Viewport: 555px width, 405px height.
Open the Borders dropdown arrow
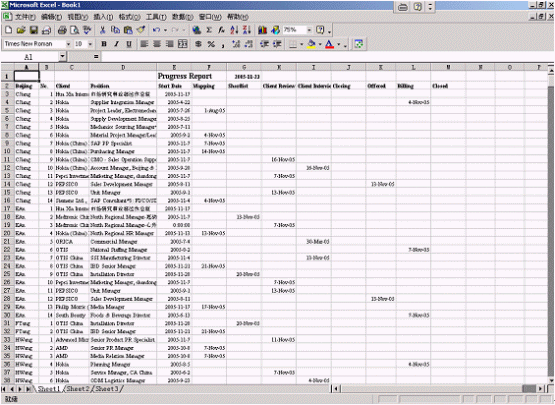(302, 44)
